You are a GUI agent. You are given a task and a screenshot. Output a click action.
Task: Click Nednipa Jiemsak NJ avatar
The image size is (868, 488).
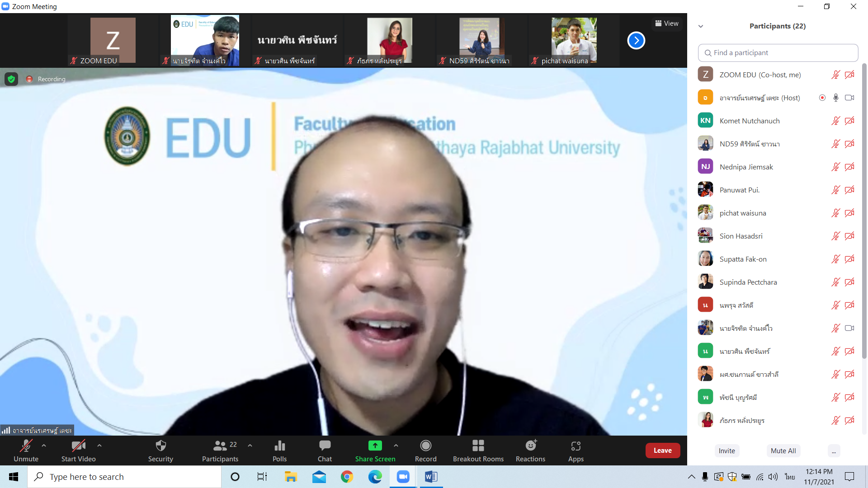coord(705,167)
